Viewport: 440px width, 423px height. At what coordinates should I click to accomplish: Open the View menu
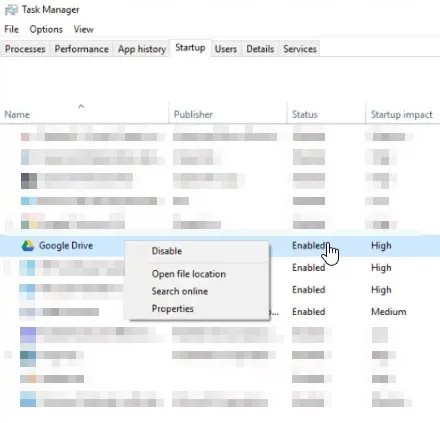[83, 29]
